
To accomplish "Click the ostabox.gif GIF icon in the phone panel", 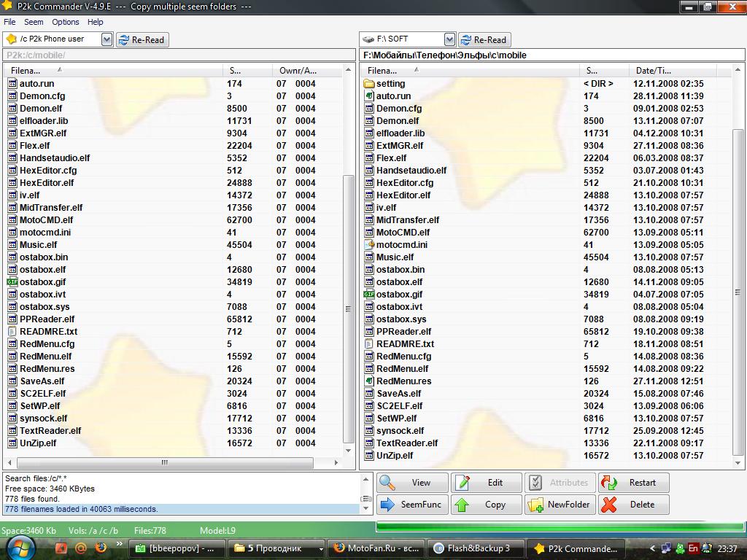I will pos(12,282).
